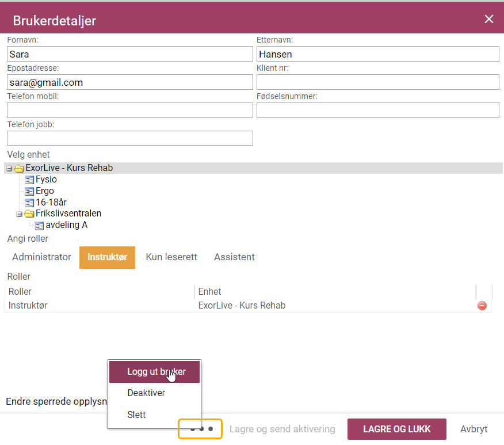This screenshot has height=445, width=504.
Task: Select the Fysio unit
Action: click(x=46, y=180)
